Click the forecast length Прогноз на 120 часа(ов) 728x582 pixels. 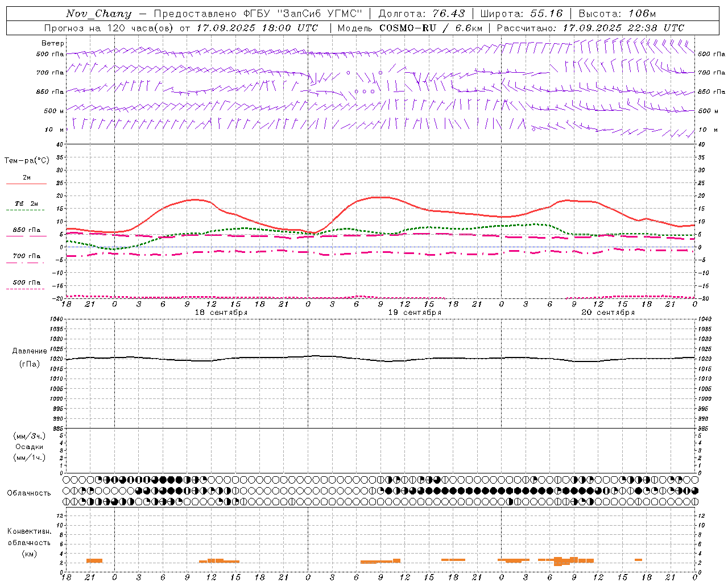click(109, 28)
